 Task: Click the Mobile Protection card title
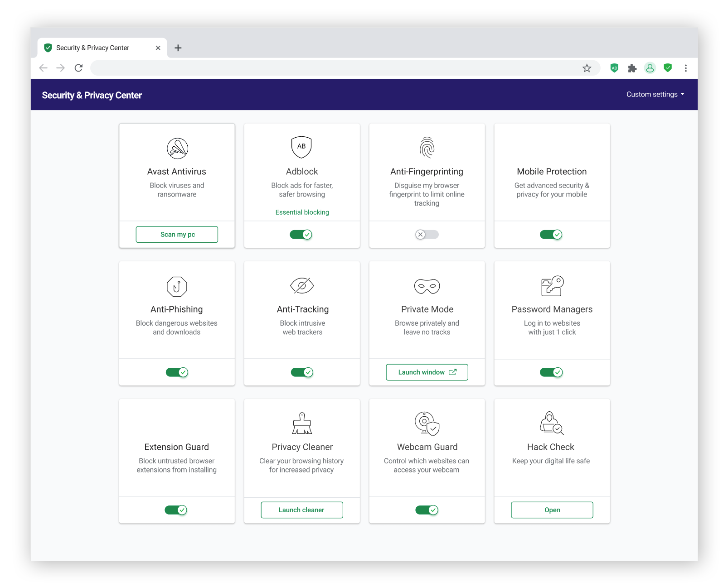pos(552,172)
